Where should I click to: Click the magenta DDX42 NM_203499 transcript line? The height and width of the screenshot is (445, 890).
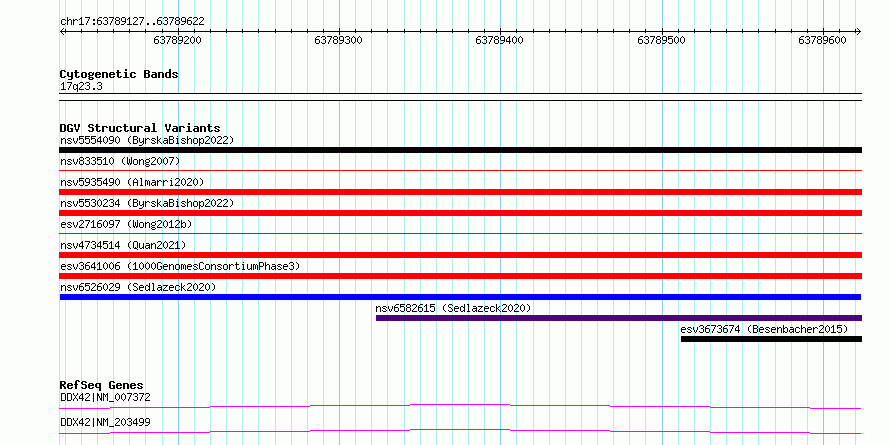click(x=460, y=431)
